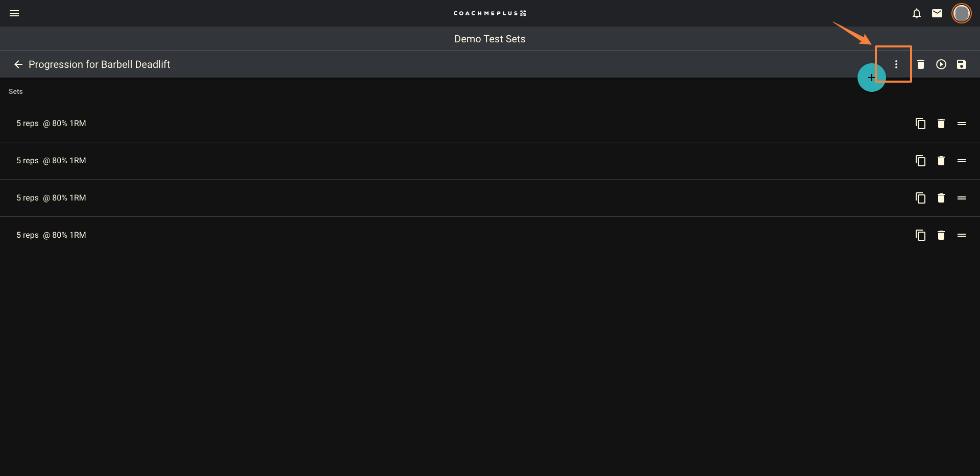Select the third set's drag handle
Viewport: 980px width, 476px height.
[962, 198]
